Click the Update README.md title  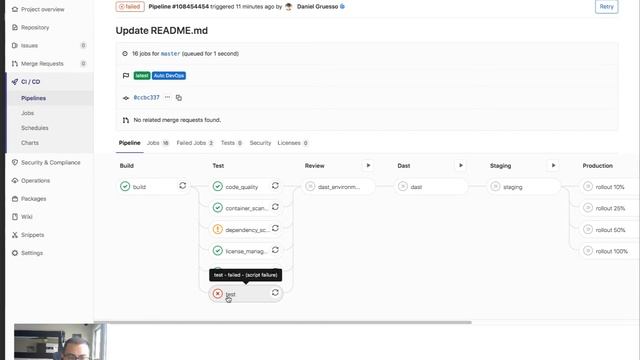(162, 31)
